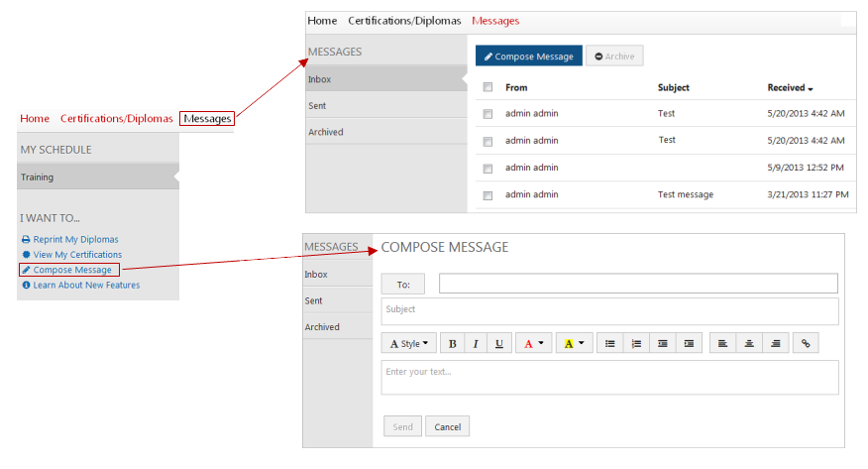
Task: Center align the message text
Action: tap(749, 344)
